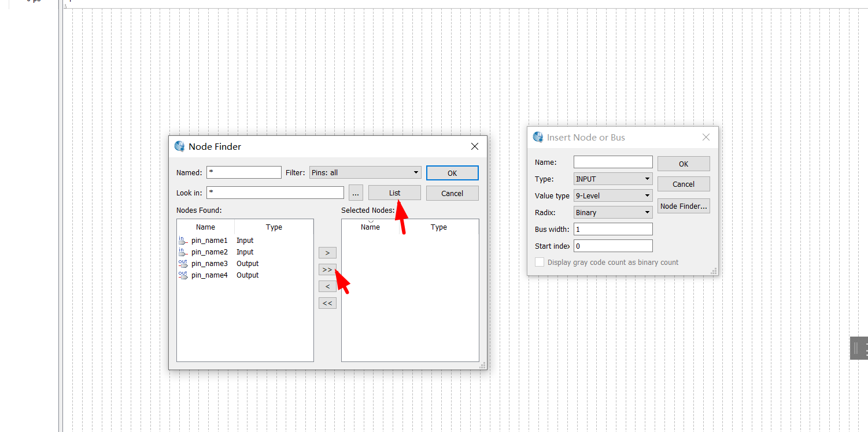868x432 pixels.
Task: Select pin_name4 in Nodes Found
Action: click(209, 275)
